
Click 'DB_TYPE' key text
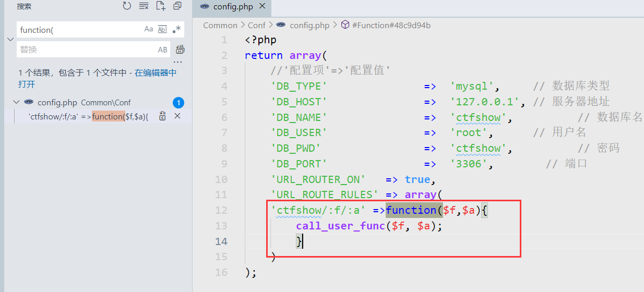tap(299, 86)
